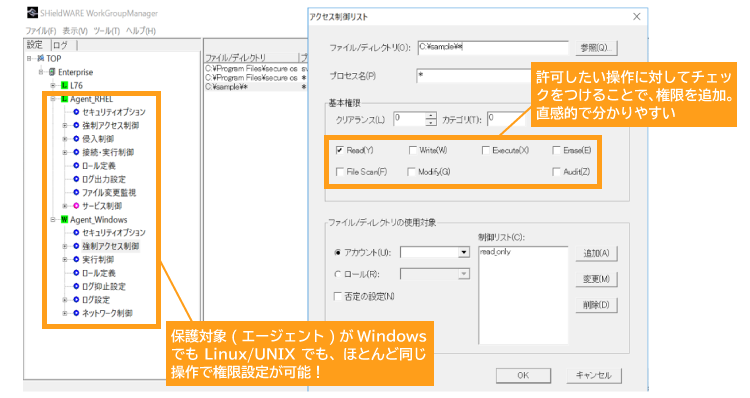Check the 否定の設定(N) checkbox
Screen dimensions: 750x398
click(x=338, y=297)
